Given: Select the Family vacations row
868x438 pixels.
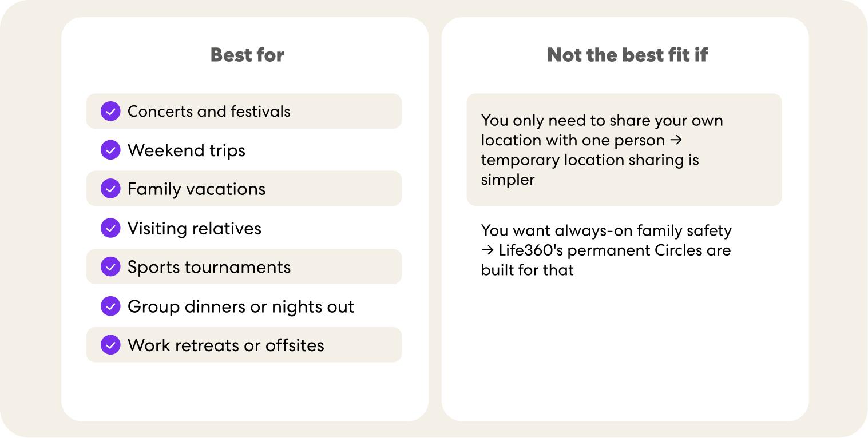Looking at the screenshot, I should tap(244, 189).
